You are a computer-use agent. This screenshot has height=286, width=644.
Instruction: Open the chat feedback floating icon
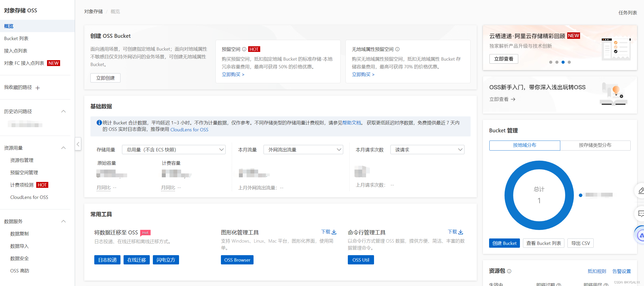coord(641,214)
